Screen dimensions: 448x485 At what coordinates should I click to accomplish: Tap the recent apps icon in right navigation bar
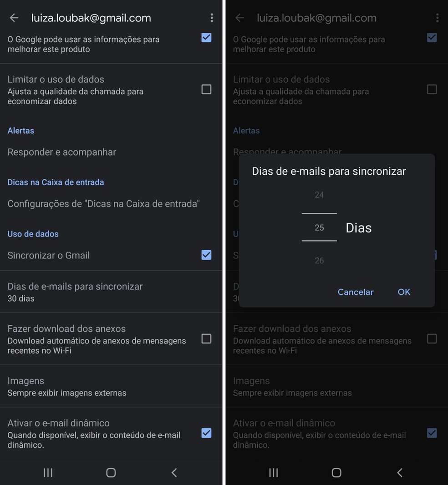tap(273, 472)
